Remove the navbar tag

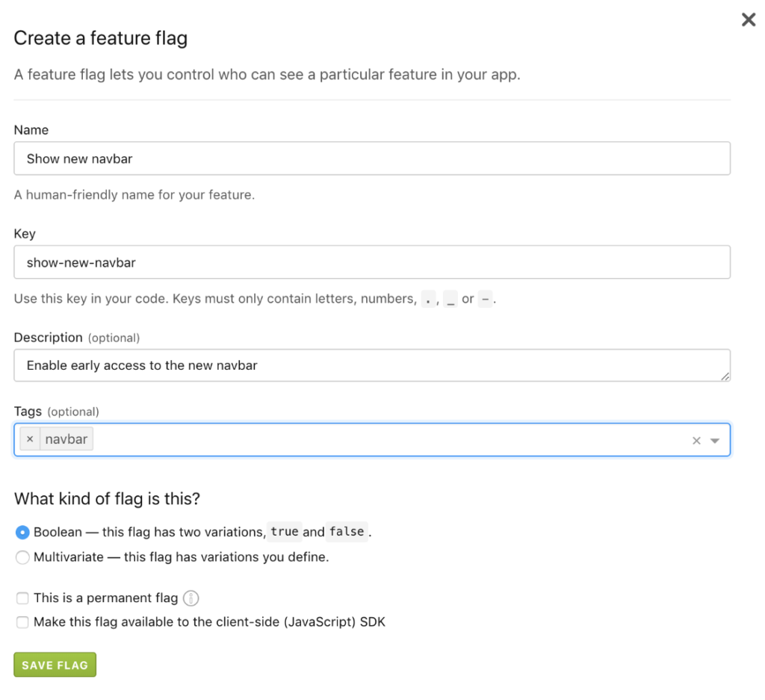pos(29,439)
